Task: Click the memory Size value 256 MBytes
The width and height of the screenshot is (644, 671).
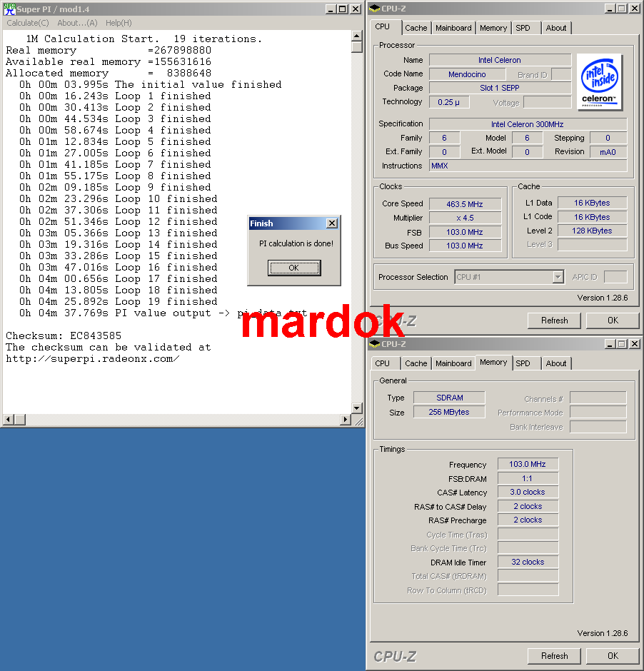Action: point(449,412)
